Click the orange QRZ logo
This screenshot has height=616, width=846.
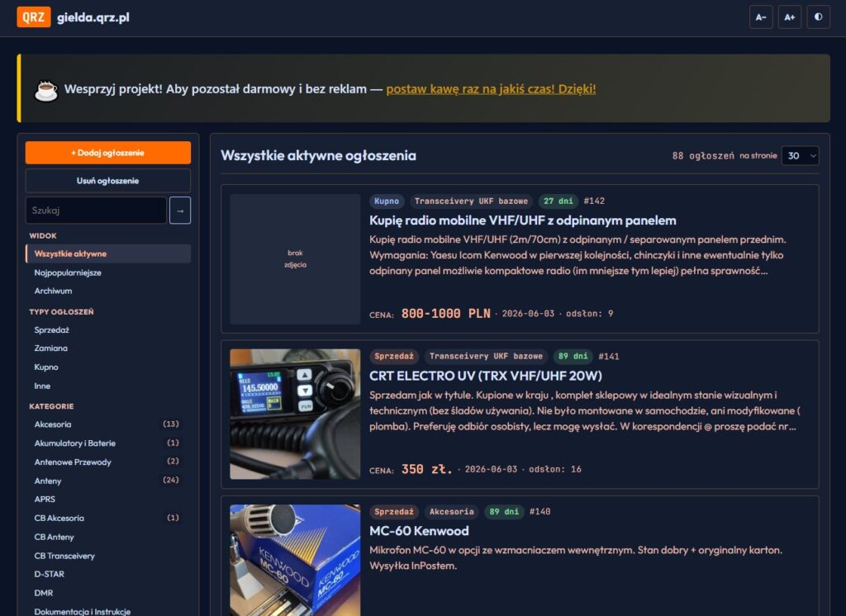33,17
